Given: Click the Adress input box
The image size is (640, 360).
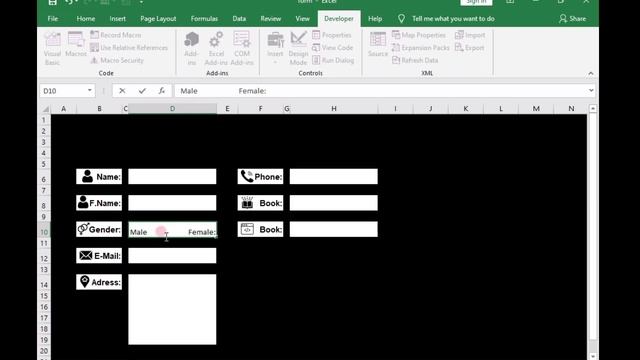Looking at the screenshot, I should 172,309.
